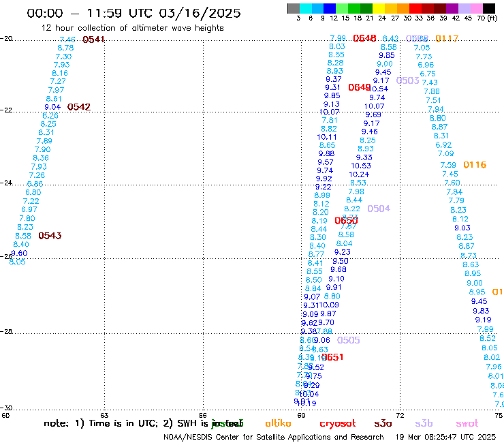Click the NOAA/NESDIS Center credit line

274,437
